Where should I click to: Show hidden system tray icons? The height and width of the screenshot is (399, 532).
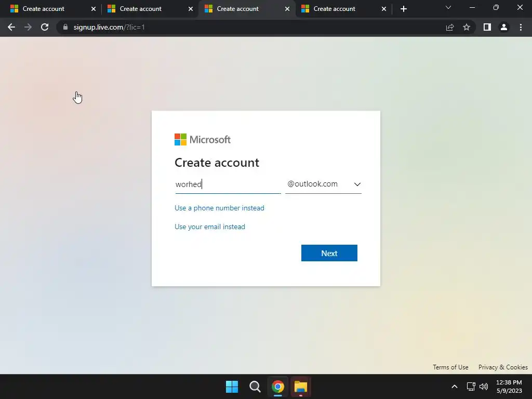455,387
